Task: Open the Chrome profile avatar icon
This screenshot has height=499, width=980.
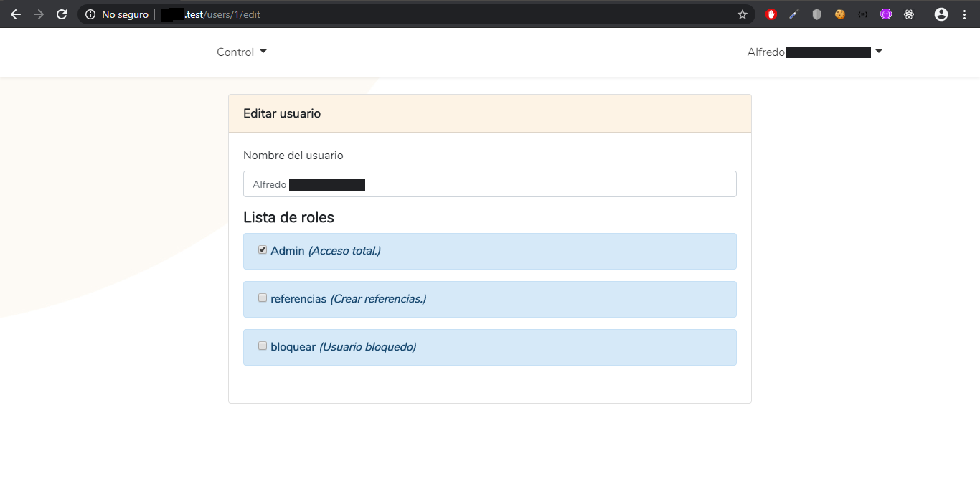Action: click(x=941, y=14)
